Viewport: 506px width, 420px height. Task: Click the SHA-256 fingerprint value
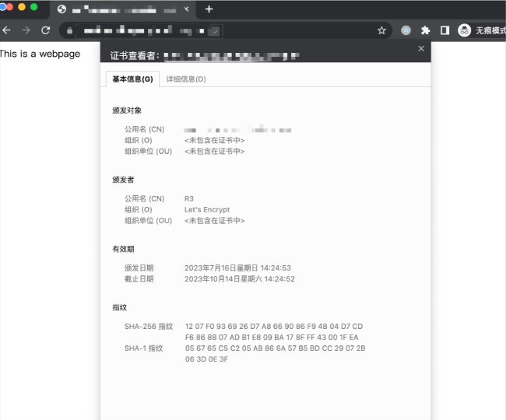click(273, 331)
